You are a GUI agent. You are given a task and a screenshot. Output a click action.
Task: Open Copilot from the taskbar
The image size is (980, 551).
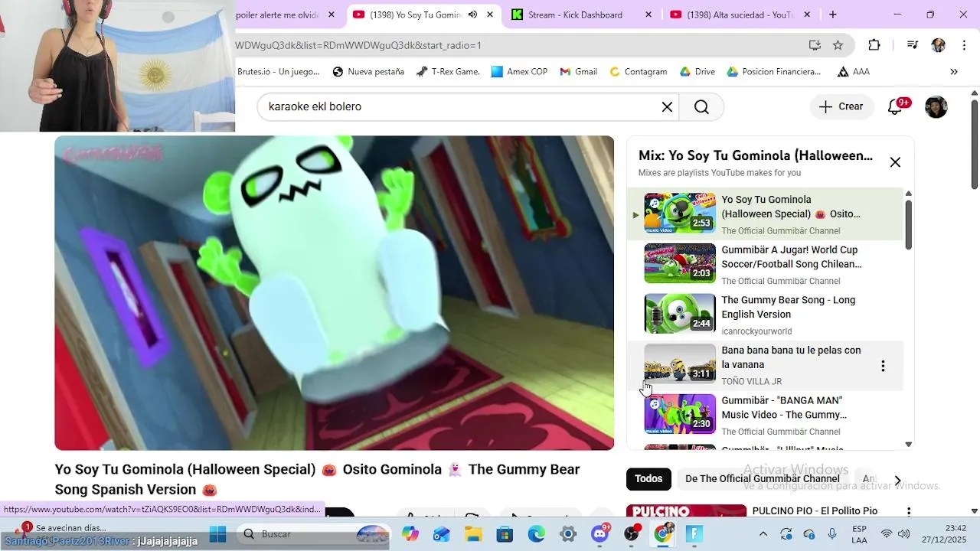click(410, 533)
